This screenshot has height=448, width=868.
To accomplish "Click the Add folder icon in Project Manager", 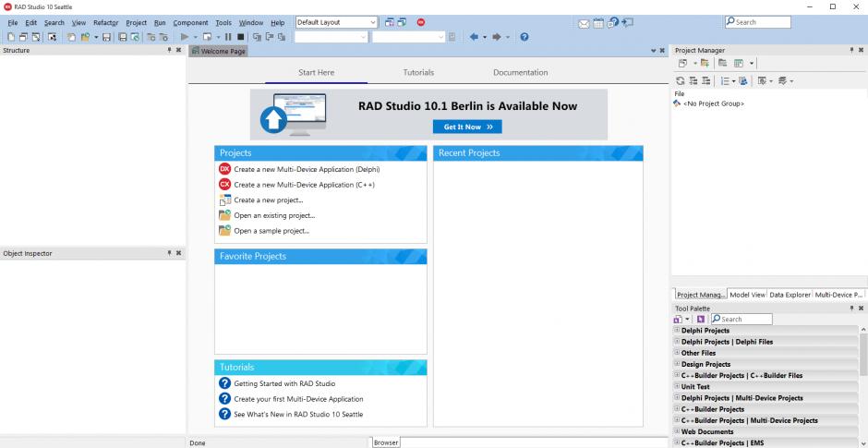I will [x=705, y=63].
